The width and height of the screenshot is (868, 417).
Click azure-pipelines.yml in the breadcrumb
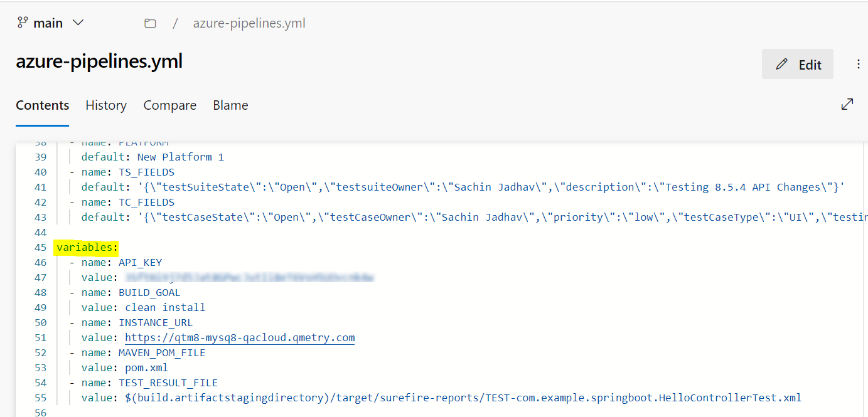[249, 23]
